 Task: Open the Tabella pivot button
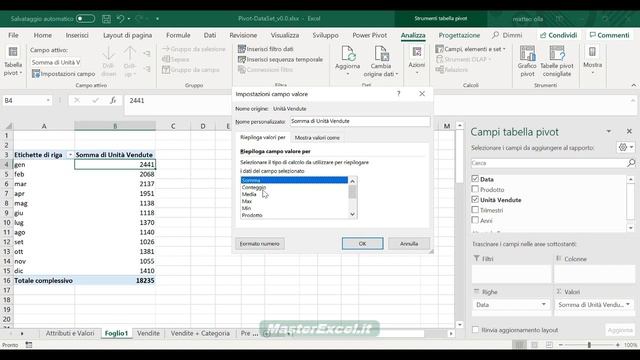click(13, 61)
